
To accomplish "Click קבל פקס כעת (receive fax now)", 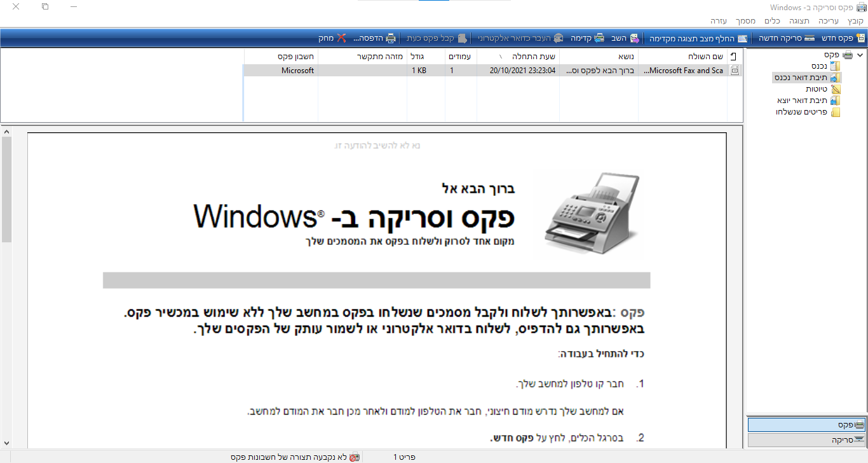I will [x=437, y=38].
